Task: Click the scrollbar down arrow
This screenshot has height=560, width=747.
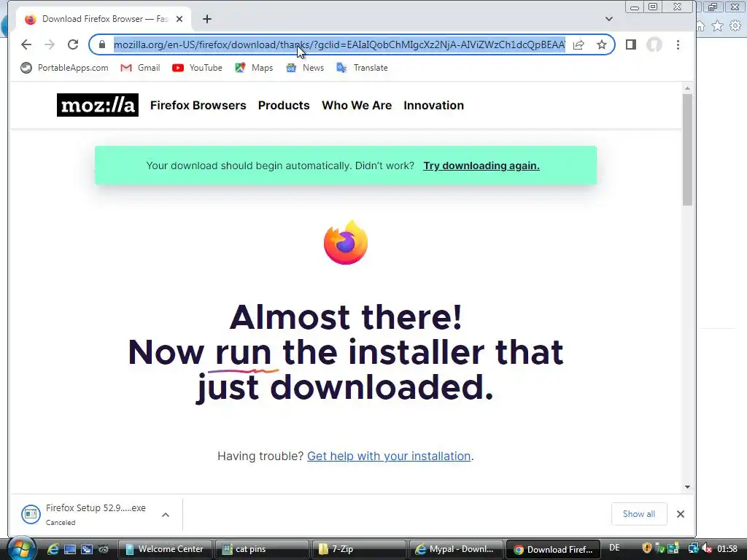Action: [x=687, y=486]
